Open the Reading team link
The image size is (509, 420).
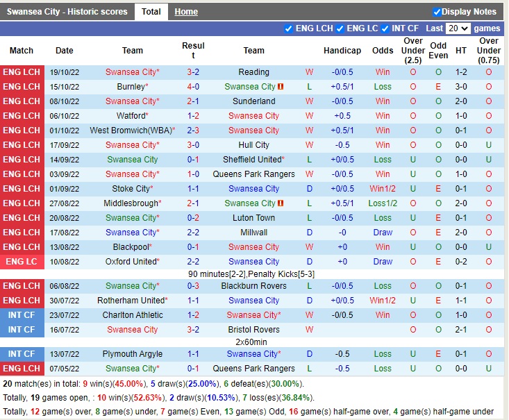pyautogui.click(x=253, y=72)
